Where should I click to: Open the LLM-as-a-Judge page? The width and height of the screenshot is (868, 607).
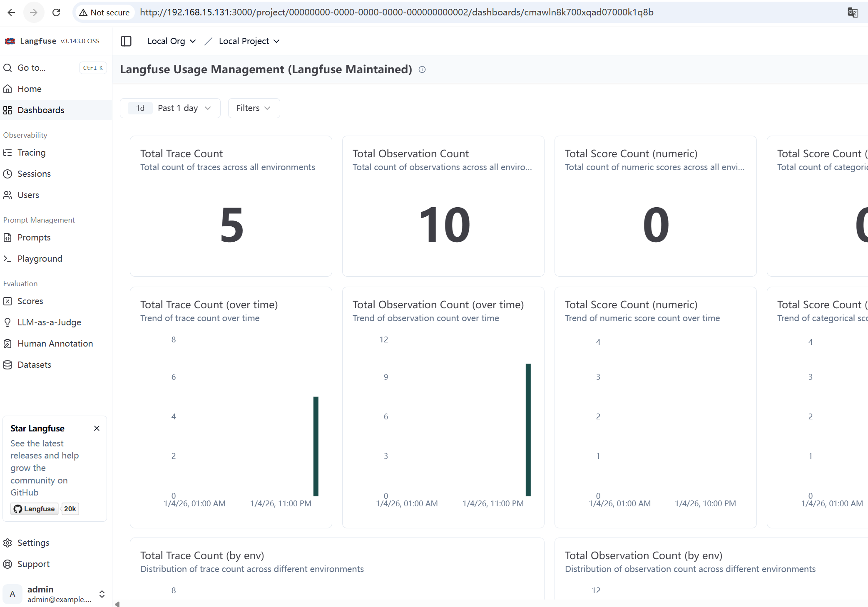tap(49, 322)
